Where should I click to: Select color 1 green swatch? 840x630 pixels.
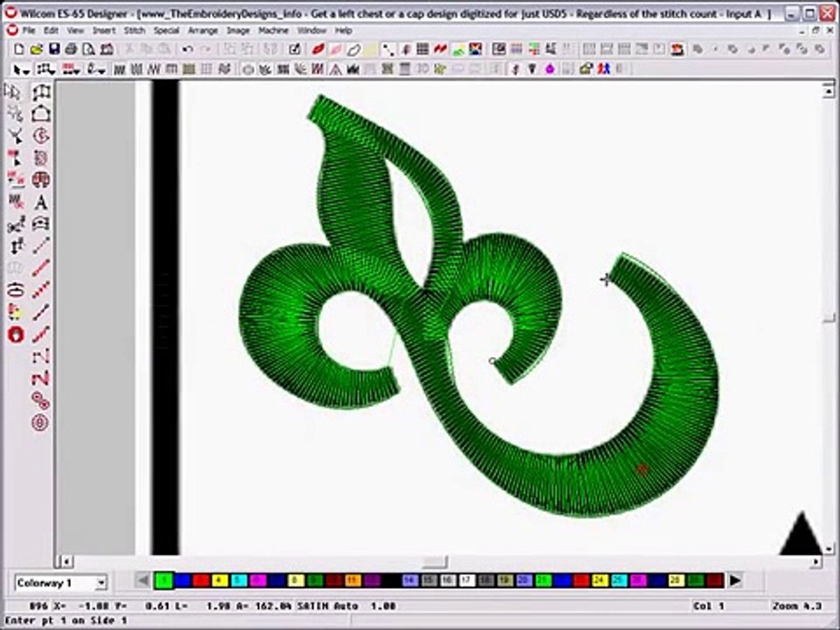pyautogui.click(x=164, y=580)
